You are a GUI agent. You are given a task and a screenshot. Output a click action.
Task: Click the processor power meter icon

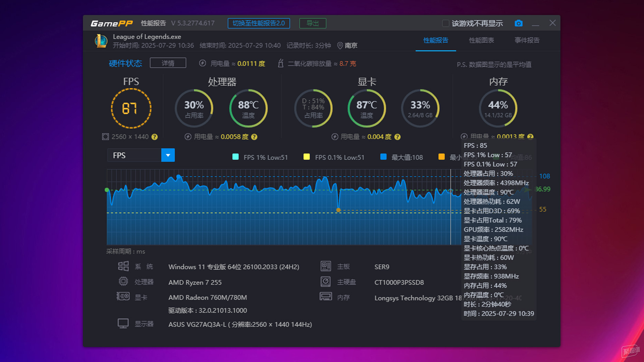188,137
